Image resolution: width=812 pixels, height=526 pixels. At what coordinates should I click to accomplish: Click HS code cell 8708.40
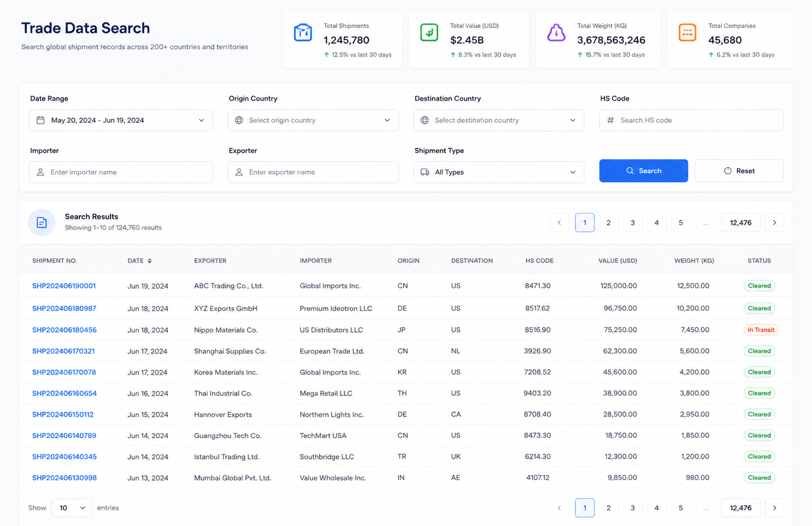[x=537, y=414]
